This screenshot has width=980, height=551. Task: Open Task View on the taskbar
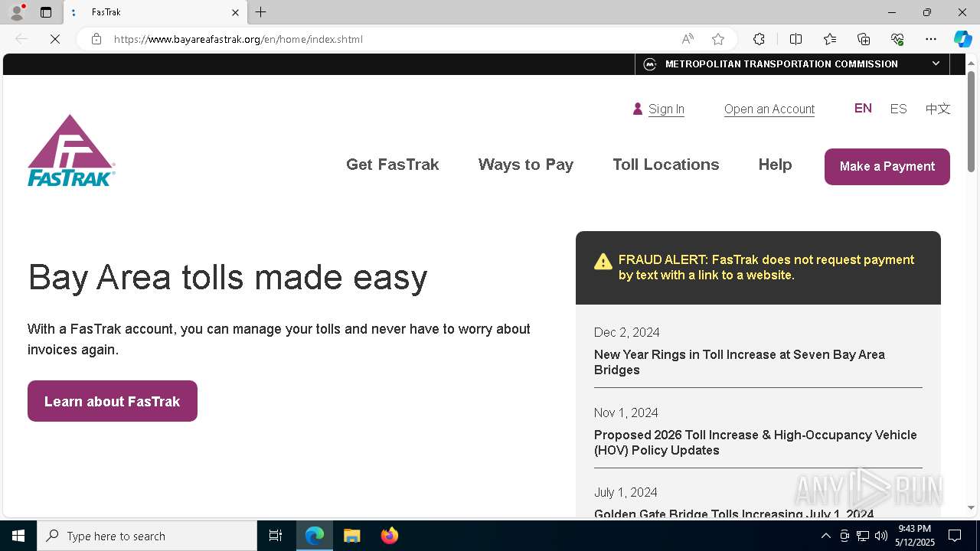point(276,536)
